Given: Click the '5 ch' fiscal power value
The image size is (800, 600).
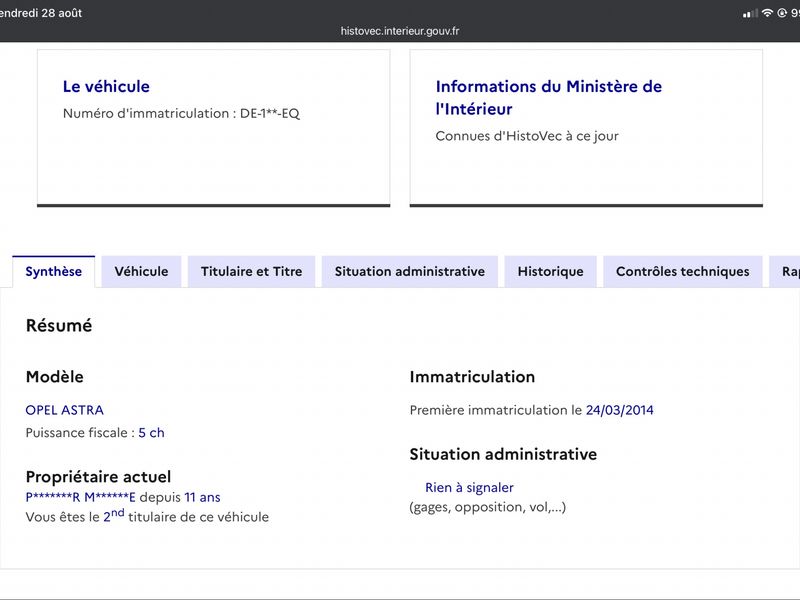Looking at the screenshot, I should point(152,433).
